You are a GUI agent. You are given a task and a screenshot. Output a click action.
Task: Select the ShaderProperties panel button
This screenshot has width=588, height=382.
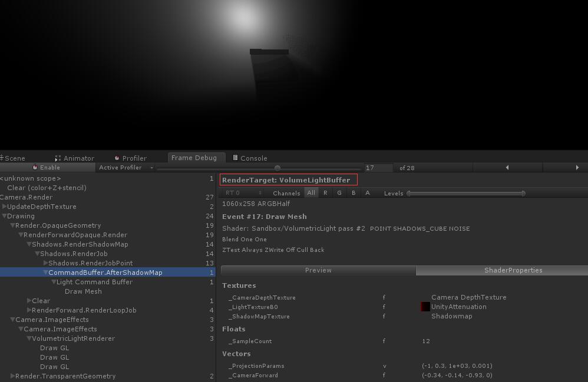tap(513, 270)
